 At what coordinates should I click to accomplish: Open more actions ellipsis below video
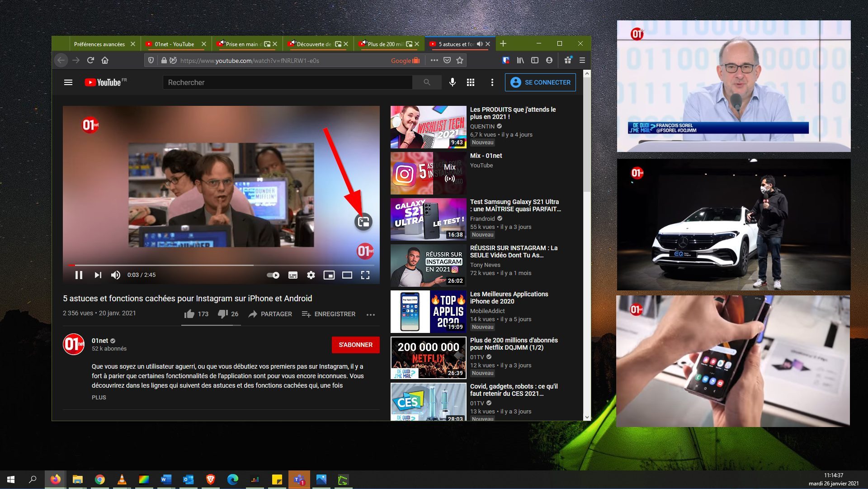[371, 314]
